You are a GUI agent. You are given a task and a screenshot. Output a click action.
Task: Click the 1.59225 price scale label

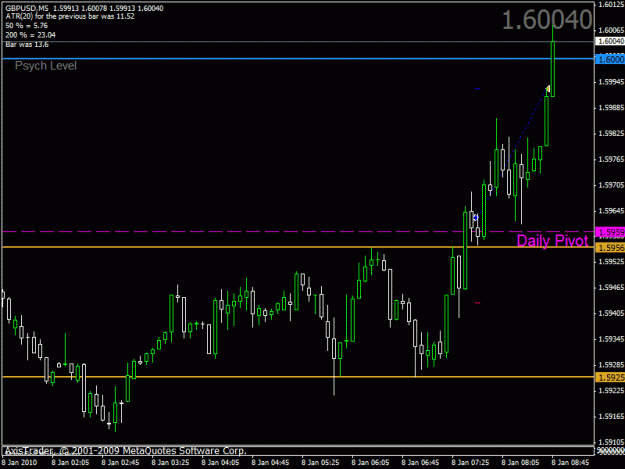click(611, 391)
